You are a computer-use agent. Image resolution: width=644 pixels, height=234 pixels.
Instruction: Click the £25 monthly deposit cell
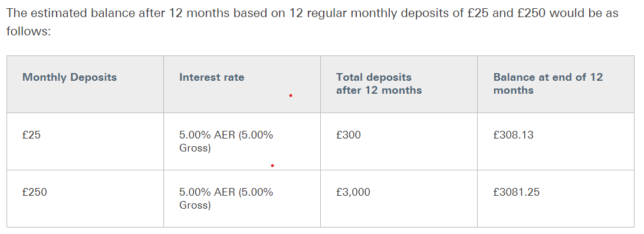click(32, 134)
